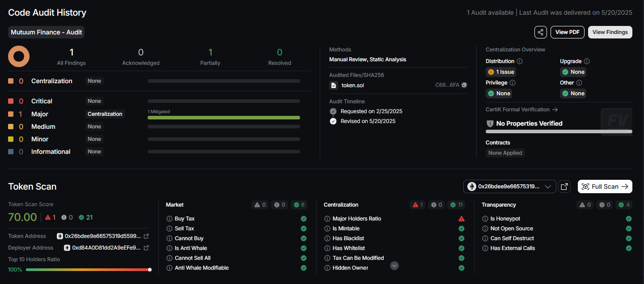The height and width of the screenshot is (284, 644).
Task: Show Is Mintable info icon
Action: (327, 229)
